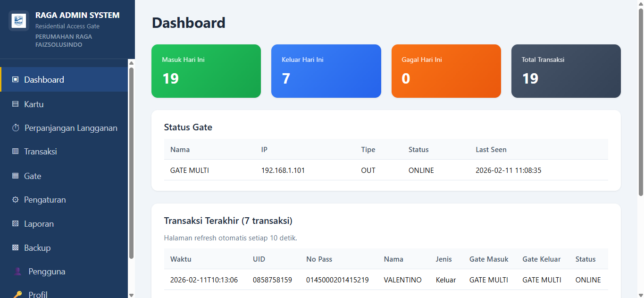This screenshot has height=298, width=644.
Task: Click the RAGA logo in sidebar header
Action: (x=19, y=21)
